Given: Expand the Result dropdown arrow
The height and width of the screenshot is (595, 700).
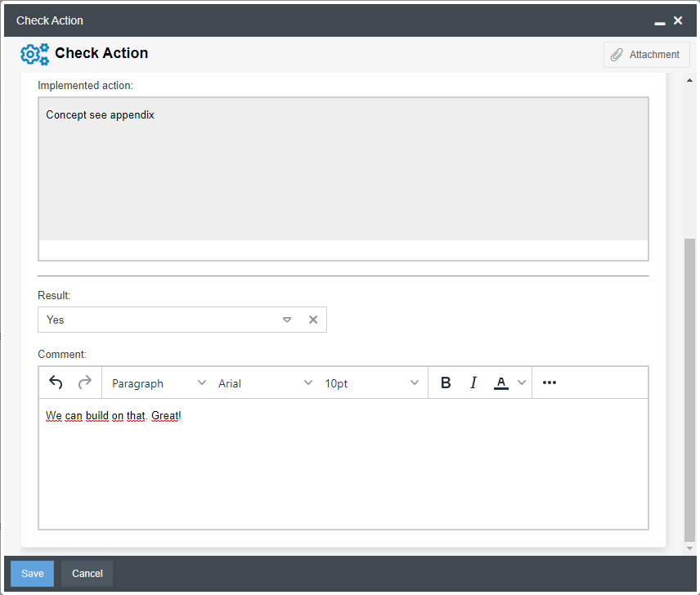Looking at the screenshot, I should (x=287, y=320).
